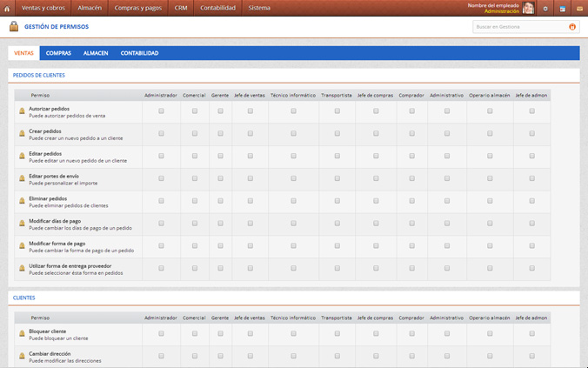The width and height of the screenshot is (588, 368).
Task: Switch to the Contabilidad permissions tab
Action: click(x=139, y=53)
